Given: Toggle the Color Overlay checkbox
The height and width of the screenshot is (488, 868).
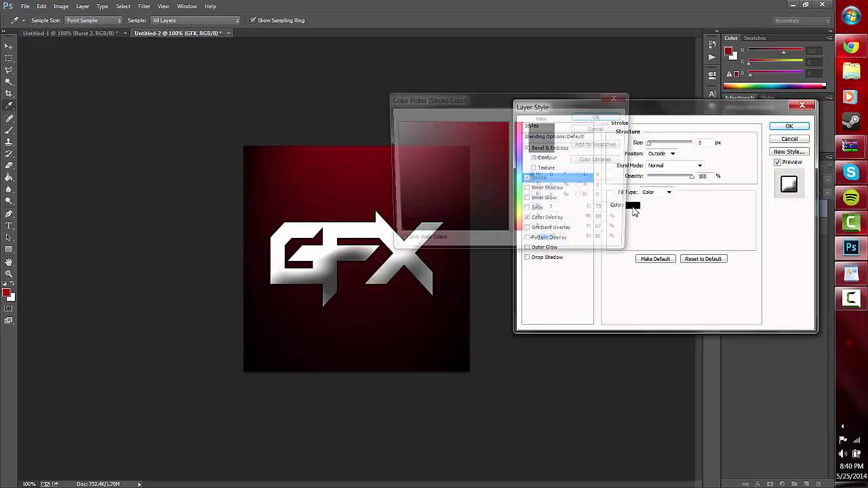Looking at the screenshot, I should [527, 217].
